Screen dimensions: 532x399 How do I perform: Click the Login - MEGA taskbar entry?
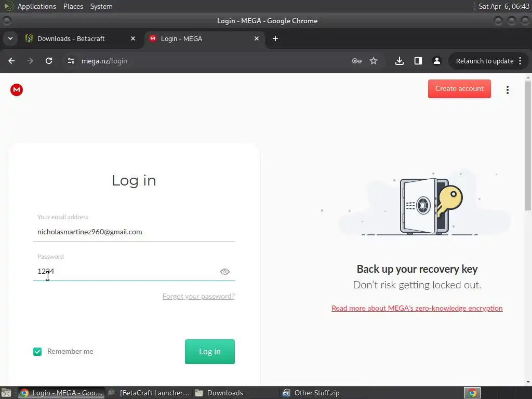61,393
